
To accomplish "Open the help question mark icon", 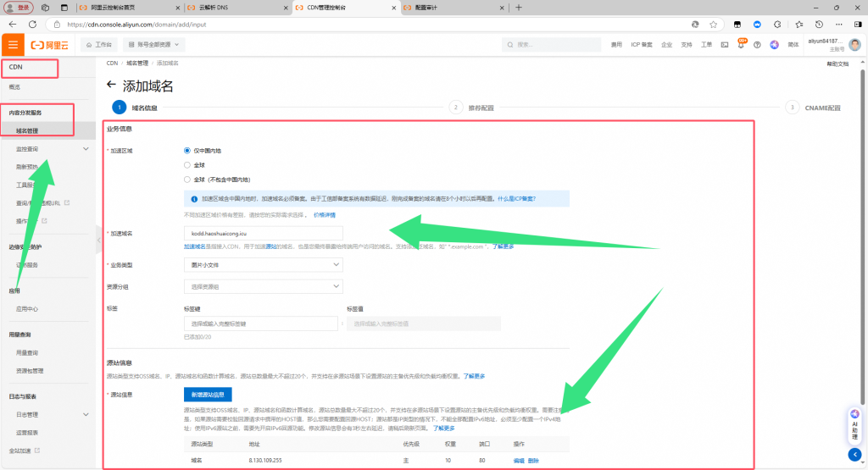I will click(x=757, y=44).
